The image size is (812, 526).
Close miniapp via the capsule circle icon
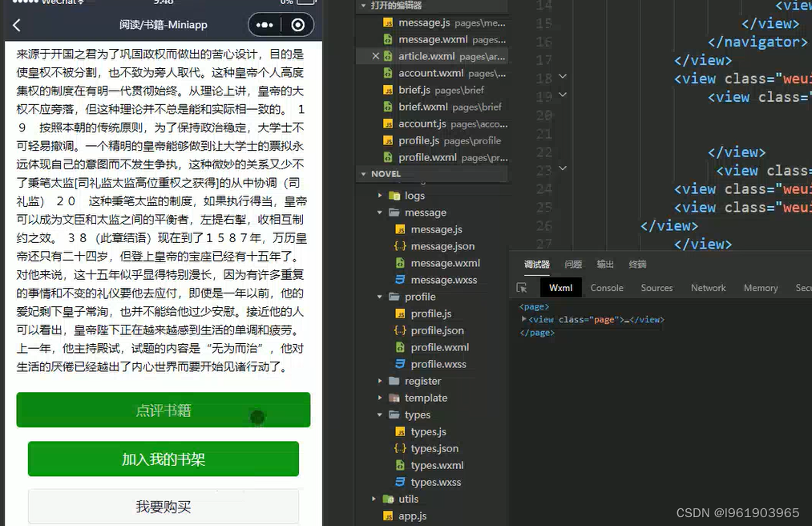(298, 25)
